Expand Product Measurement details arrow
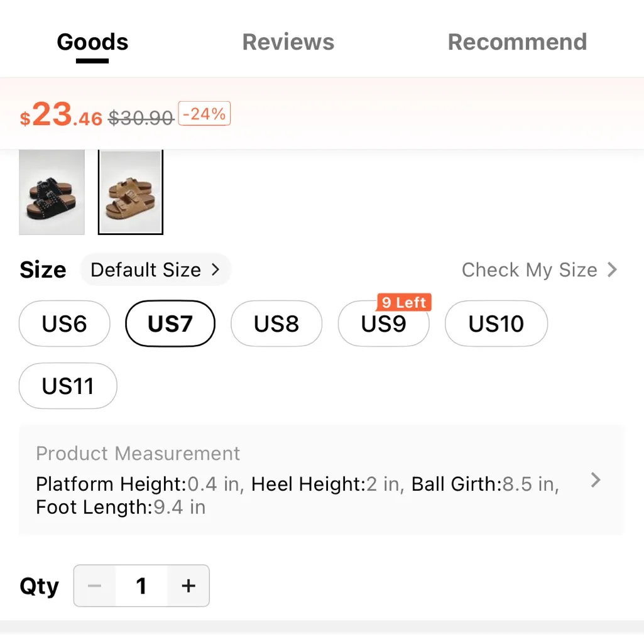The image size is (644, 644). tap(596, 481)
